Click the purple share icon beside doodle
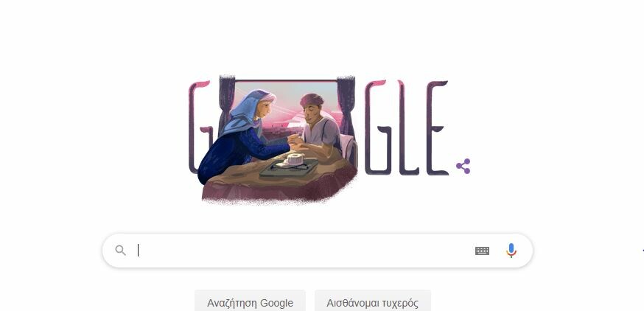 click(x=463, y=167)
